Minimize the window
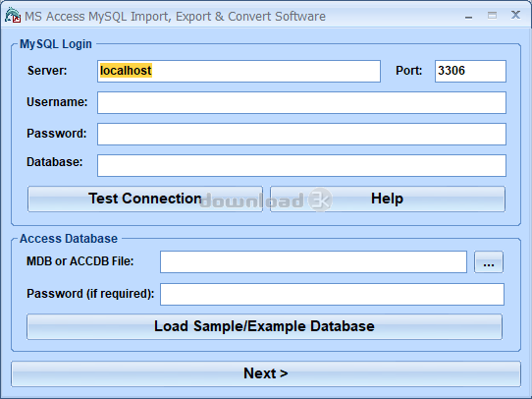Viewport: 532px width, 399px height. 468,16
